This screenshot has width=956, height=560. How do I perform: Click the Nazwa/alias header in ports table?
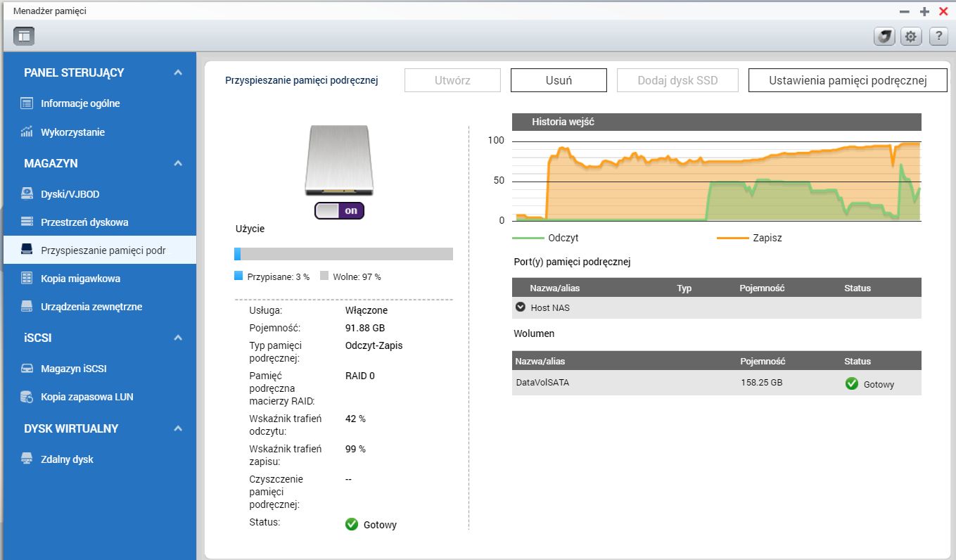pyautogui.click(x=555, y=288)
